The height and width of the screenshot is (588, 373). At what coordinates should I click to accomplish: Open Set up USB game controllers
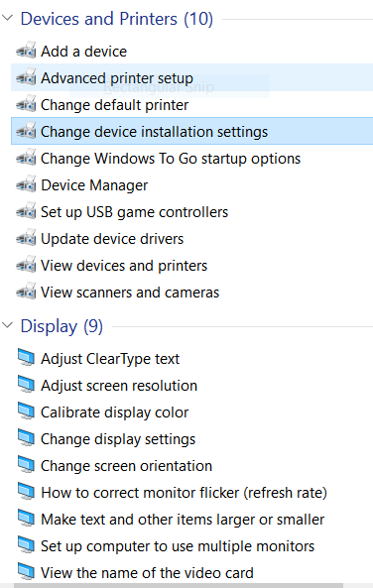[x=134, y=212]
